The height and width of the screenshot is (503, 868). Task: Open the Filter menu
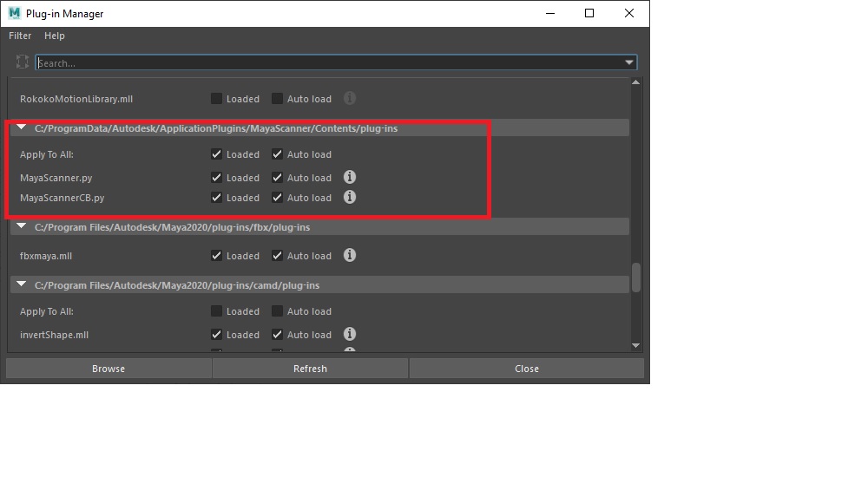point(20,36)
